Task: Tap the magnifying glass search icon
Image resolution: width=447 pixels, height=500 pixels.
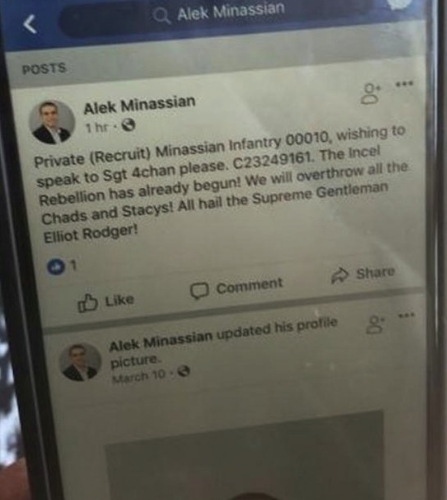Action: pos(162,16)
